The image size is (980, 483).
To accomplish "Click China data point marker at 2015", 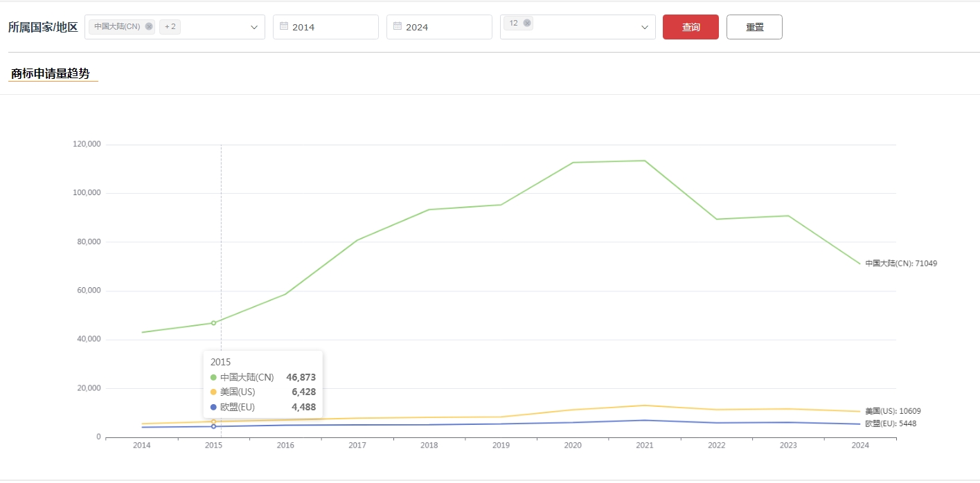I will point(213,322).
